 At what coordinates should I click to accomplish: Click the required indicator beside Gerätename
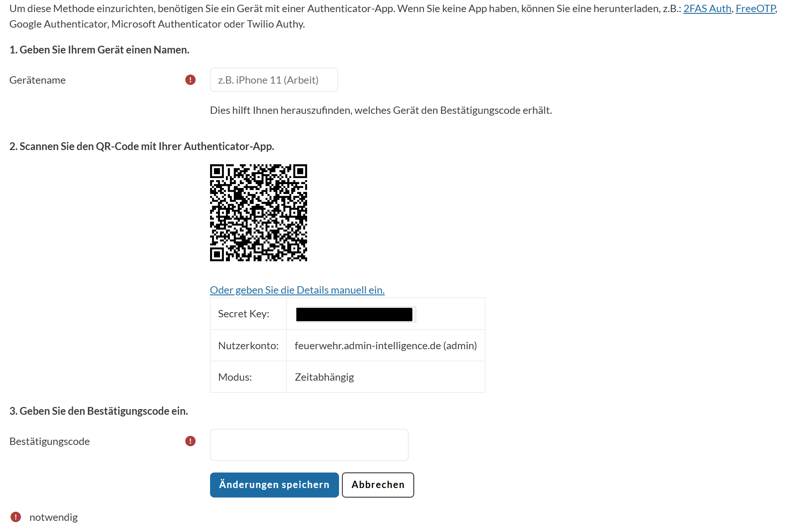coord(190,80)
